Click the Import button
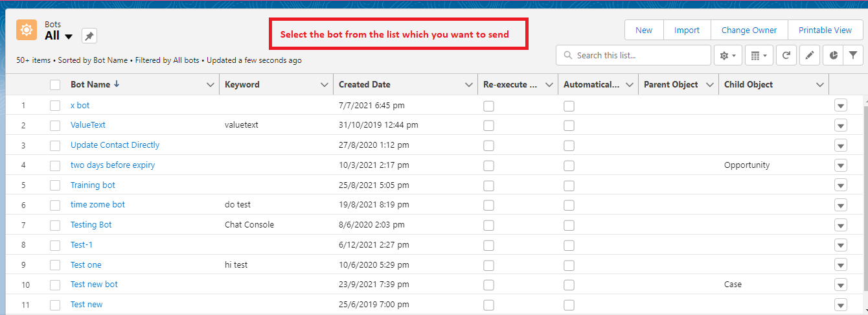The width and height of the screenshot is (868, 315). click(687, 30)
